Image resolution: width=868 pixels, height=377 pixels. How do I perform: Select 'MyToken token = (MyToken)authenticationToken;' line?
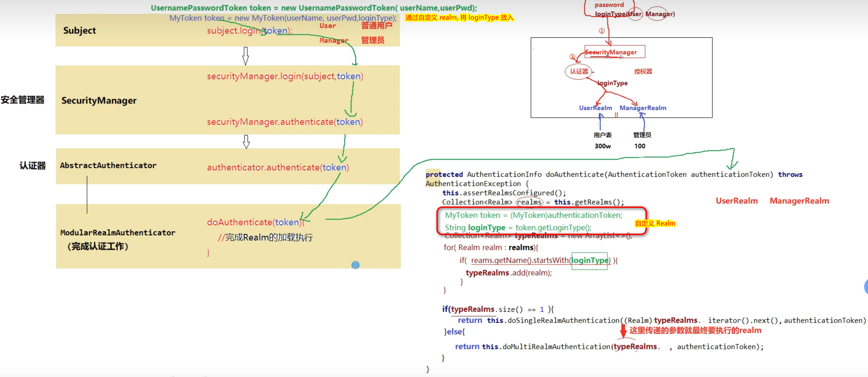[x=534, y=215]
